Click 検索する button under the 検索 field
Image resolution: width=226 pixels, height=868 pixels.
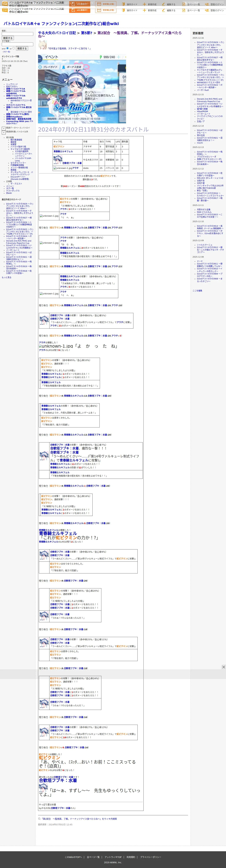coord(7,38)
